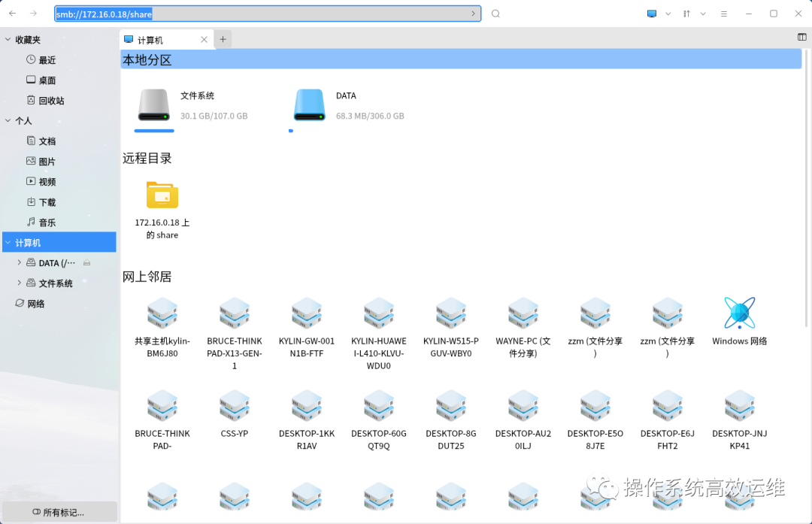Click the 所有标记... button
The width and height of the screenshot is (812, 524).
59,512
